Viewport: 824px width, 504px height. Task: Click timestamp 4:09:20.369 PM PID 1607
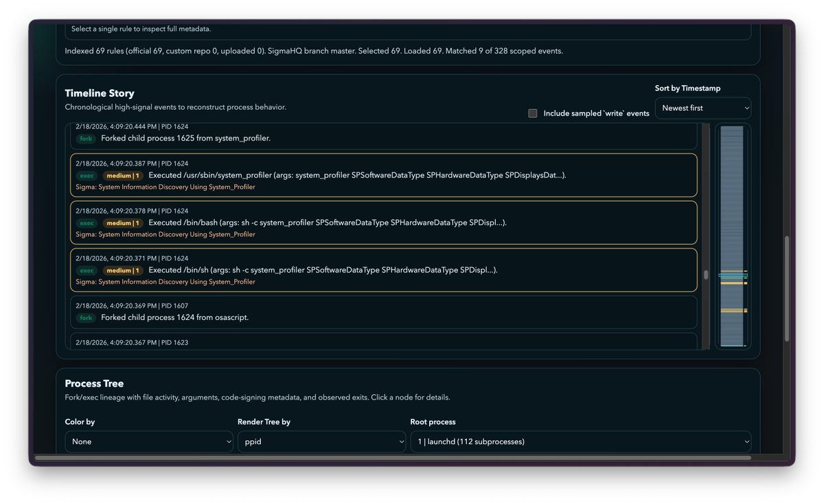132,306
